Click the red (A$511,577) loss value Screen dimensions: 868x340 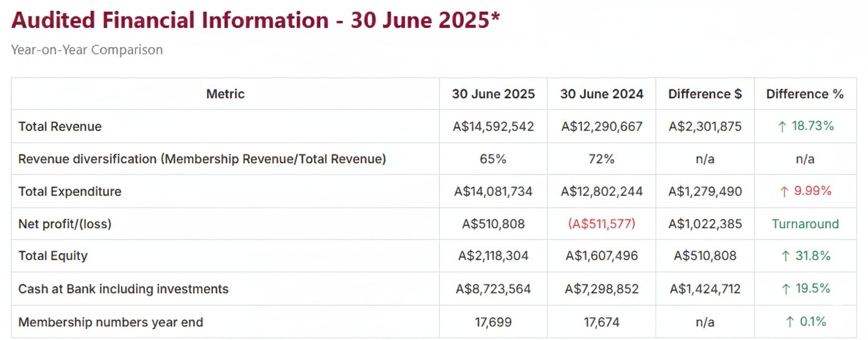602,224
